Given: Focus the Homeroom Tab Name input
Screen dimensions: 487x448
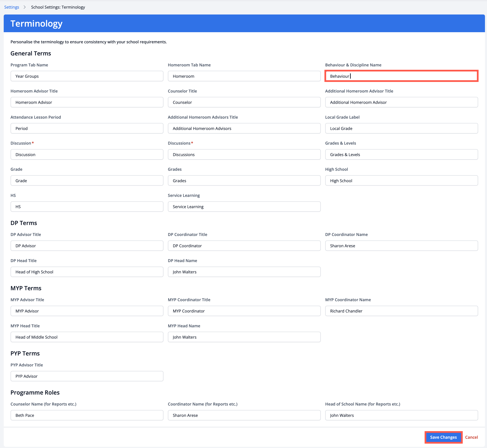Looking at the screenshot, I should click(x=244, y=76).
